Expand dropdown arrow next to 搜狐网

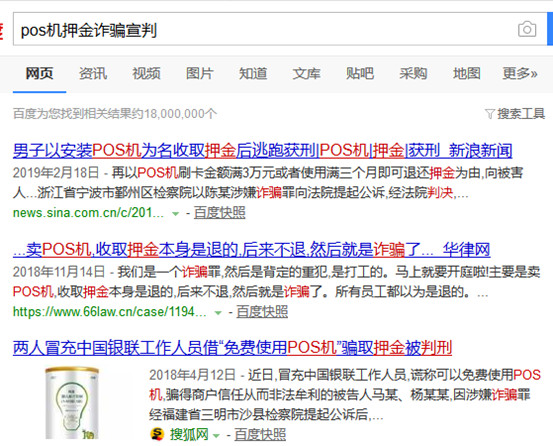tap(217, 436)
